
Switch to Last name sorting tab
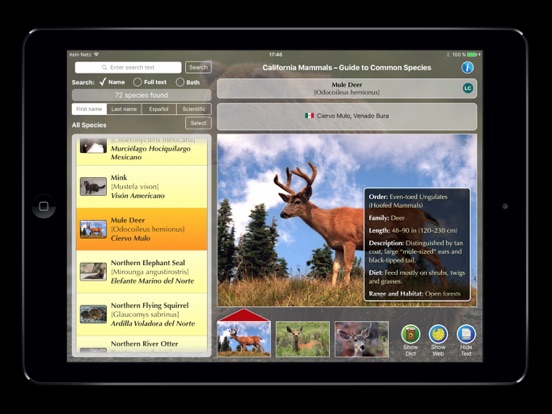point(124,109)
